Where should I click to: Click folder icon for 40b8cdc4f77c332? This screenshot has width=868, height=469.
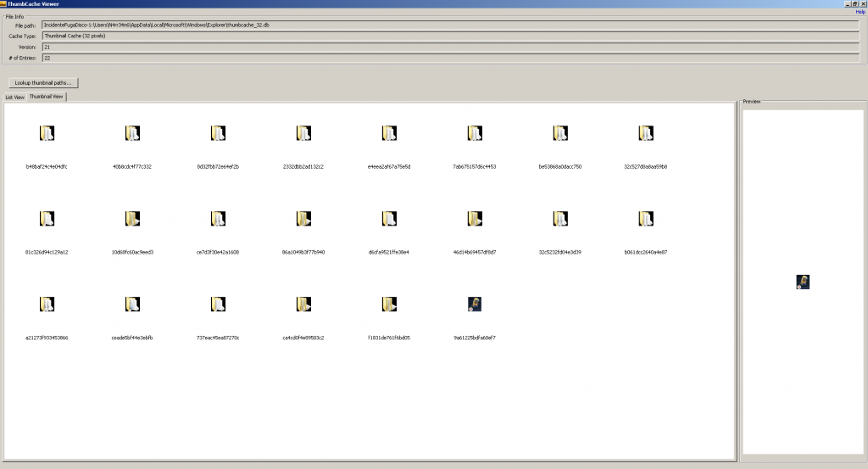tap(132, 133)
